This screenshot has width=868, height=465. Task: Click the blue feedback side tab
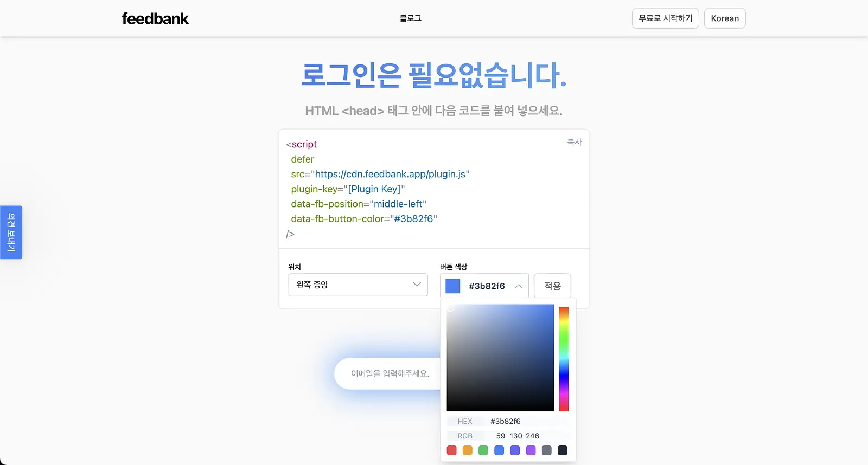click(x=11, y=232)
